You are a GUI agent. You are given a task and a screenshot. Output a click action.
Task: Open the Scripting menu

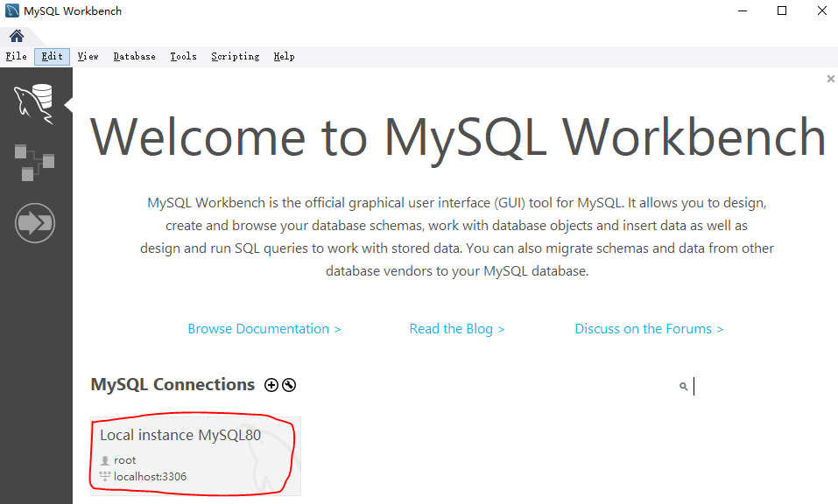[x=236, y=57]
